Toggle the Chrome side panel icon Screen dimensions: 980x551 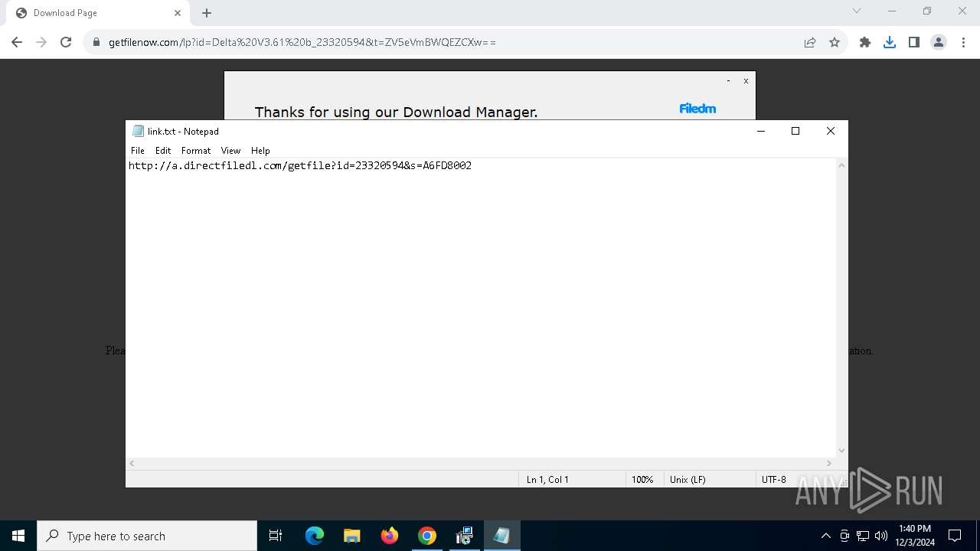click(914, 42)
